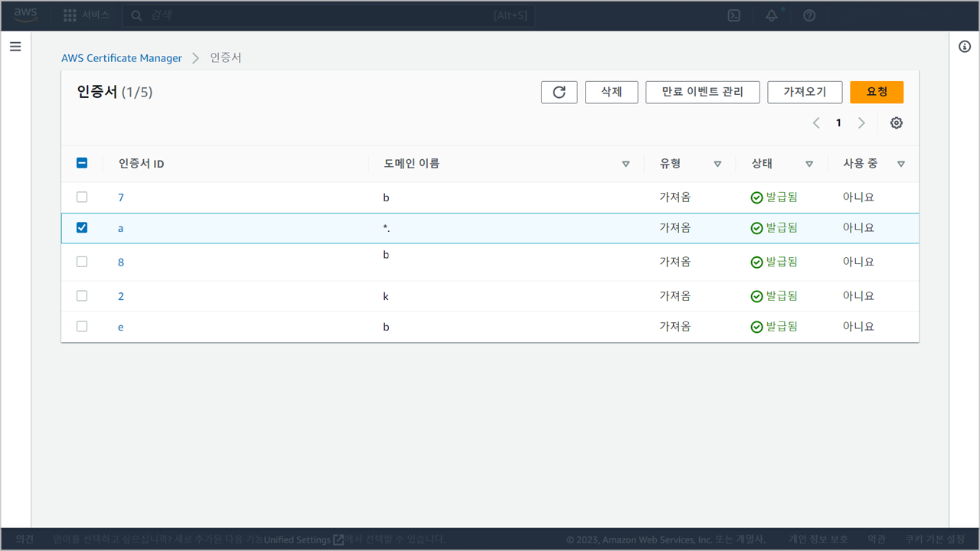This screenshot has width=980, height=551.
Task: Uncheck the box for certificate a
Action: (82, 227)
